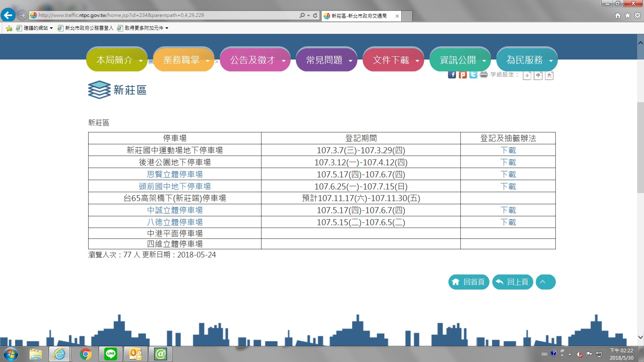Screen dimensions: 644x362
Task: Open Google Chrome from the taskbar
Action: [x=85, y=354]
